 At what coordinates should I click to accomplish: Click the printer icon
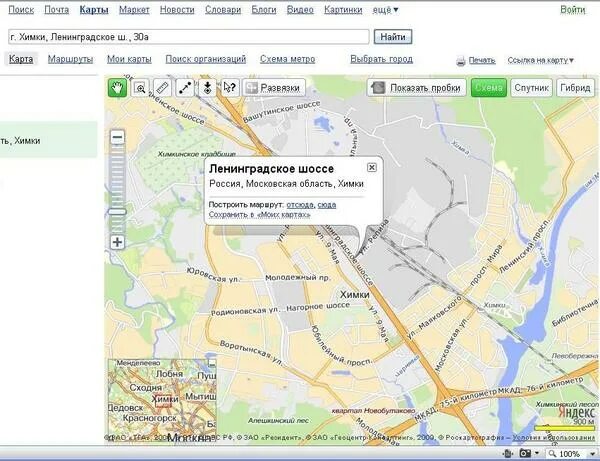point(461,60)
